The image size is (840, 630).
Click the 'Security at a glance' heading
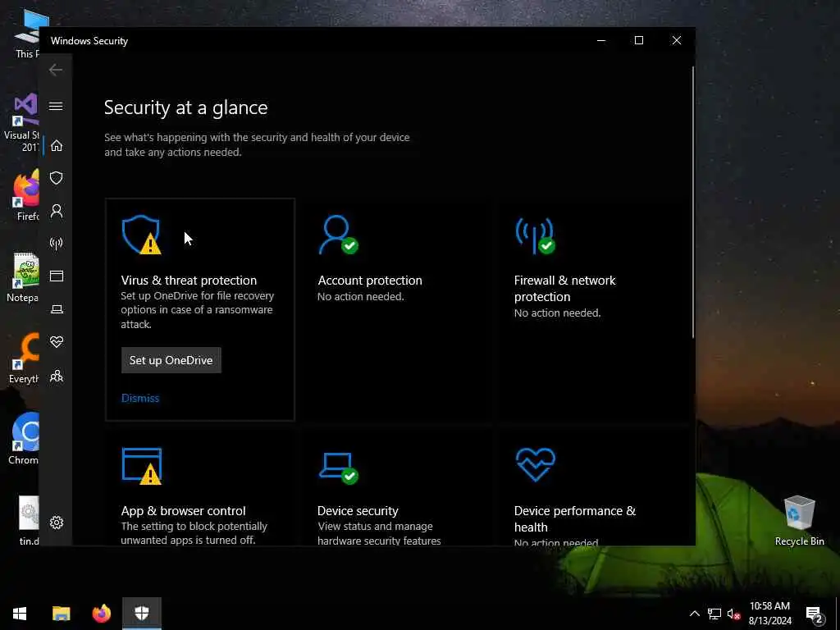(x=186, y=107)
